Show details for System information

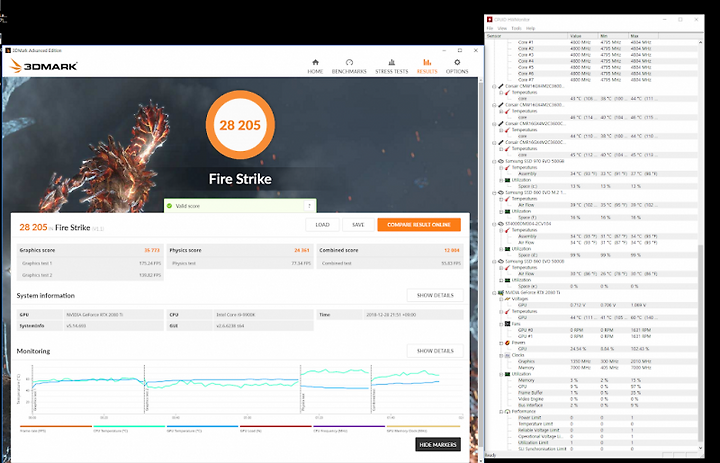pyautogui.click(x=435, y=295)
